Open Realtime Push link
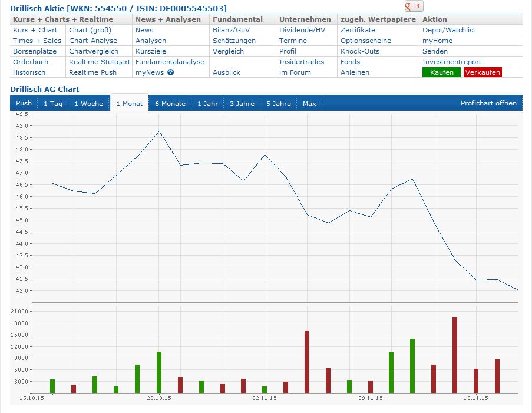 [92, 72]
